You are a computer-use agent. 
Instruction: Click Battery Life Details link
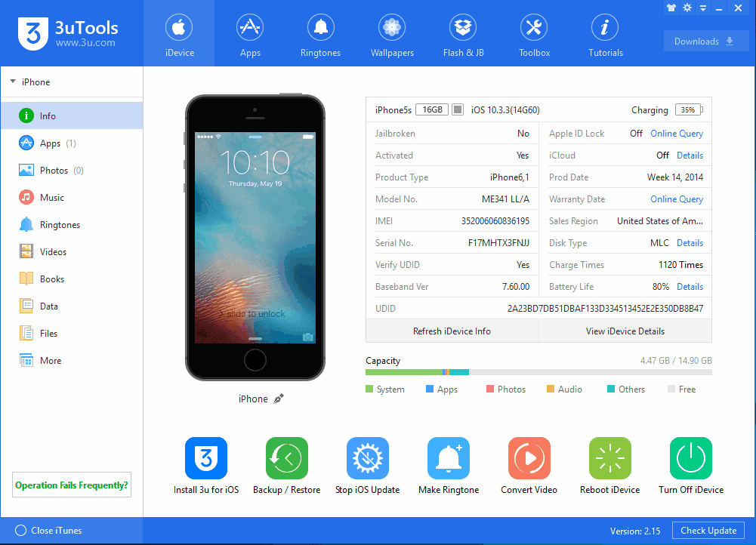pos(690,287)
